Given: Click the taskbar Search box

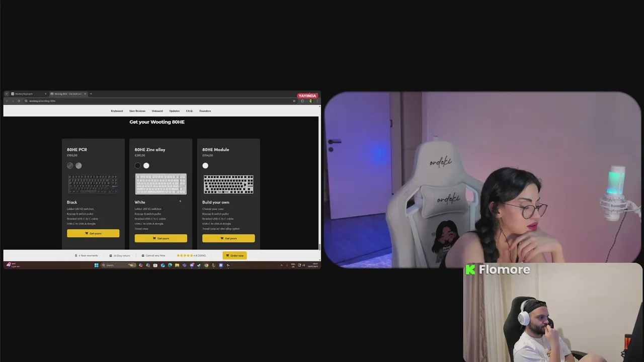Looking at the screenshot, I should (x=119, y=265).
